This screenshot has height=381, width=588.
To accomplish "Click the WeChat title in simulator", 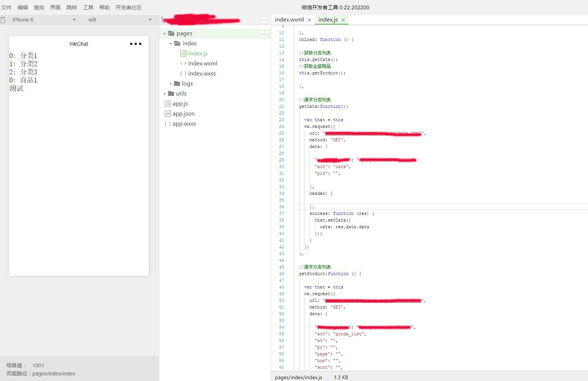I will 79,44.
